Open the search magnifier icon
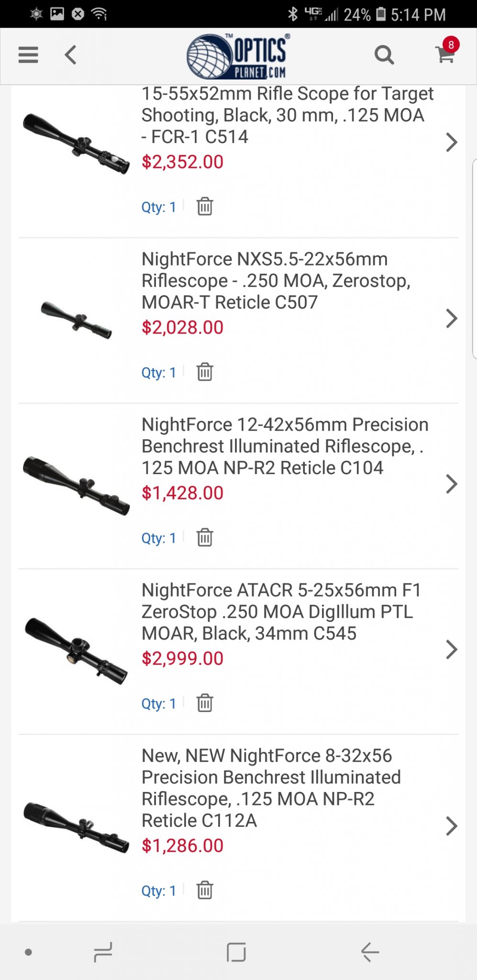 pyautogui.click(x=384, y=55)
